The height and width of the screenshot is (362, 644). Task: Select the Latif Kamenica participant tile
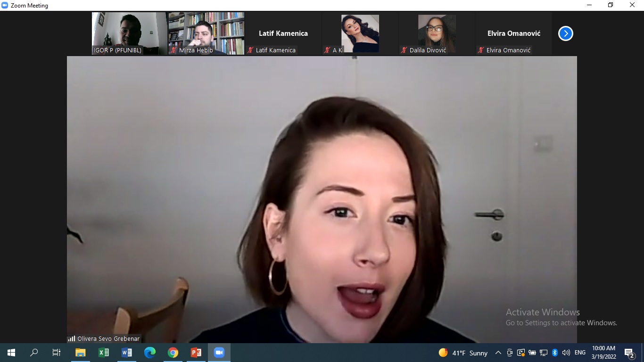click(x=283, y=33)
